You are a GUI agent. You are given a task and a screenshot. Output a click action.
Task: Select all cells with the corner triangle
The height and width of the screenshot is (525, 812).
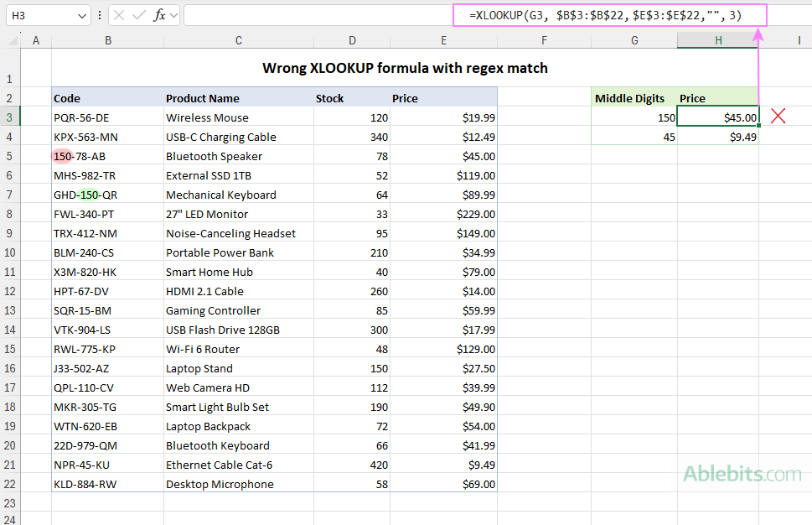tap(12, 39)
